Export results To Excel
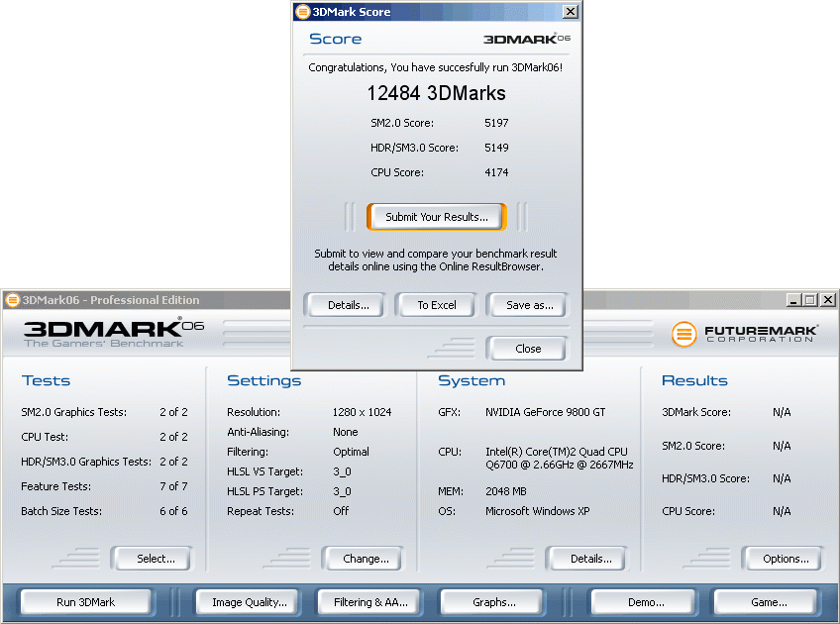Image resolution: width=840 pixels, height=624 pixels. [x=437, y=305]
